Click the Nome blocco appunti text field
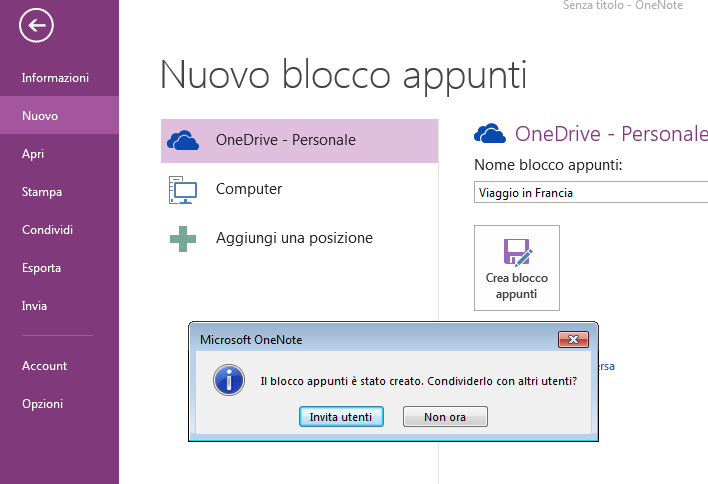Image resolution: width=708 pixels, height=484 pixels. pyautogui.click(x=590, y=193)
